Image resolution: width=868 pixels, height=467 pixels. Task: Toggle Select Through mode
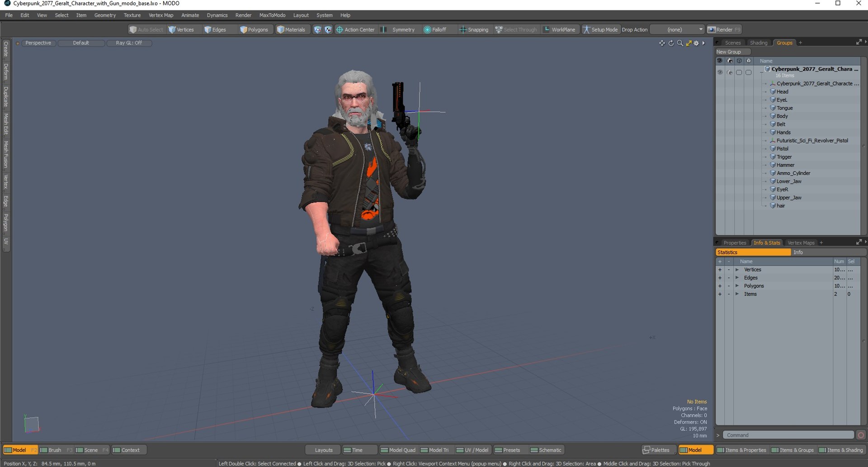pyautogui.click(x=516, y=29)
